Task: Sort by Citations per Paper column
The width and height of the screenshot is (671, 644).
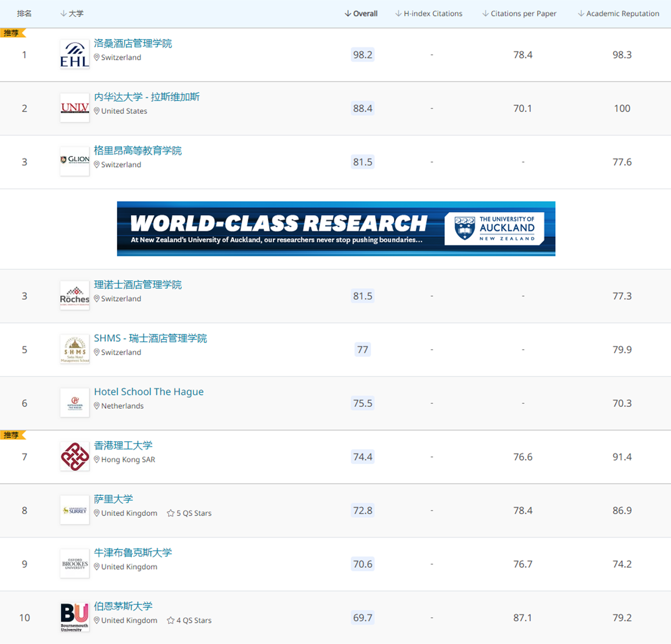Action: pyautogui.click(x=519, y=13)
